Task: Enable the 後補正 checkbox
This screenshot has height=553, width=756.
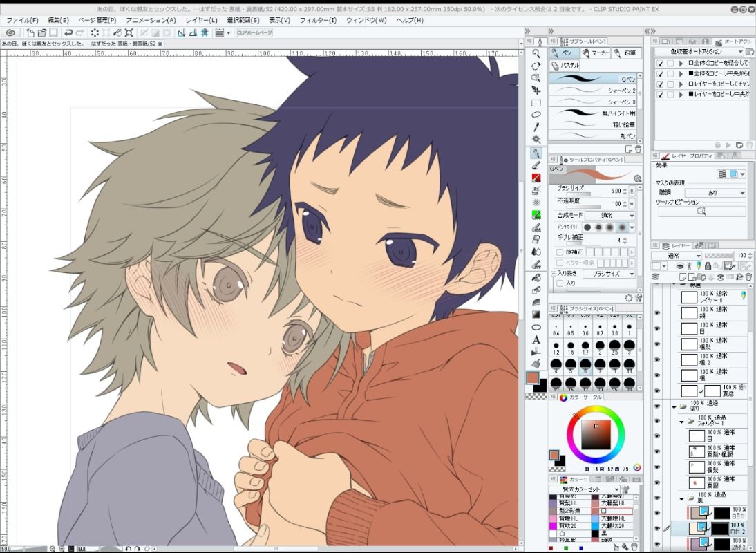Action: (x=560, y=252)
